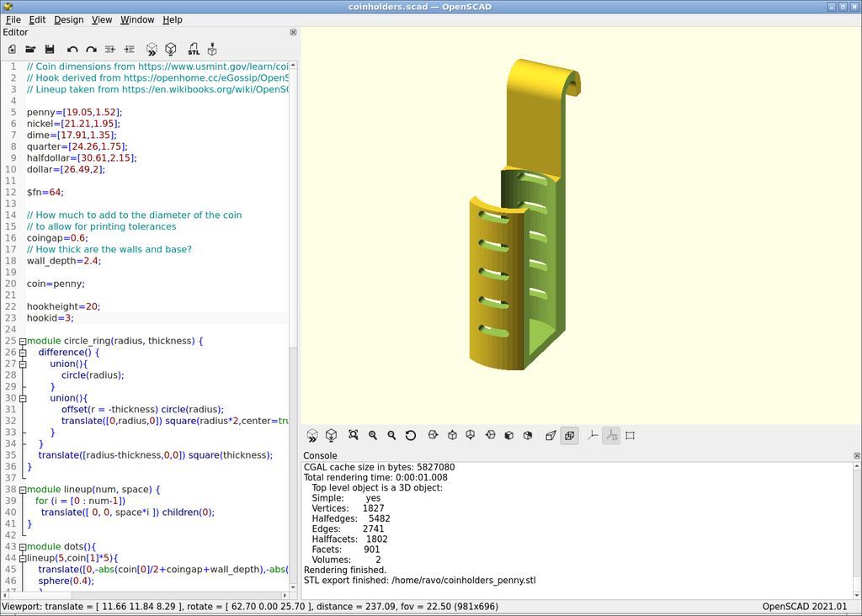Export the model as STL
The width and height of the screenshot is (862, 616).
(194, 50)
